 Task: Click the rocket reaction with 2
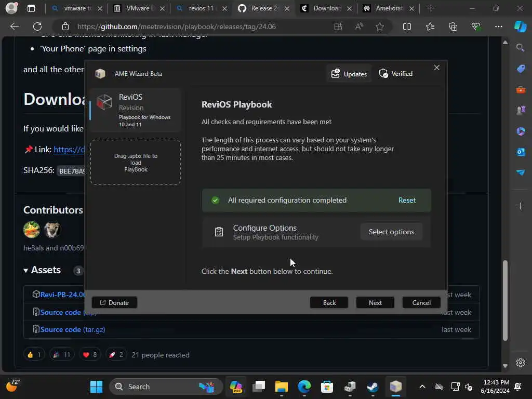click(x=116, y=355)
